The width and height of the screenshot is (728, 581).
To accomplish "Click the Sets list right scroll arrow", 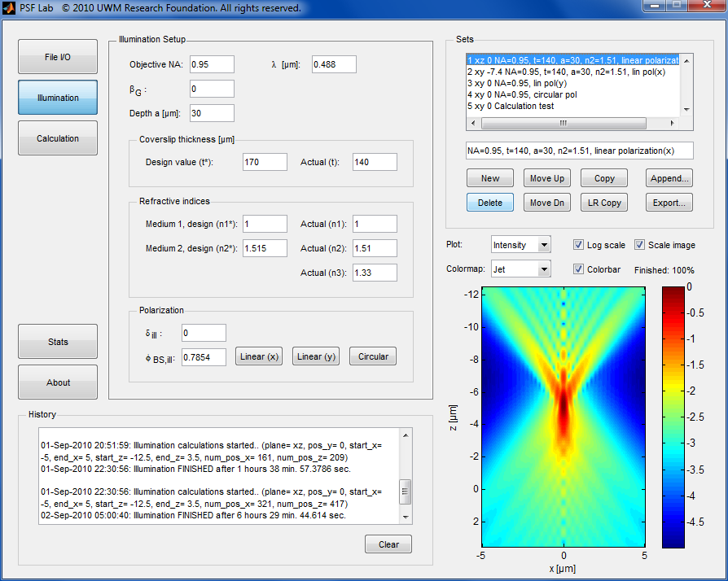I will (x=672, y=124).
